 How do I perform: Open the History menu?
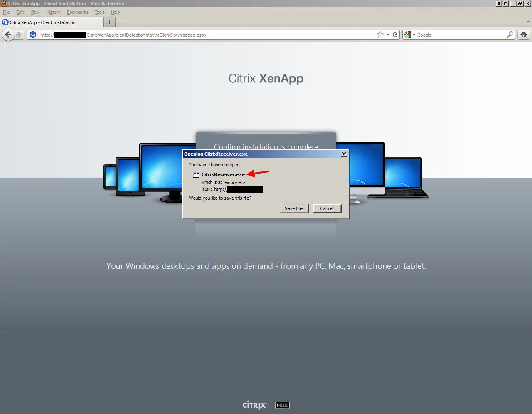coord(53,12)
